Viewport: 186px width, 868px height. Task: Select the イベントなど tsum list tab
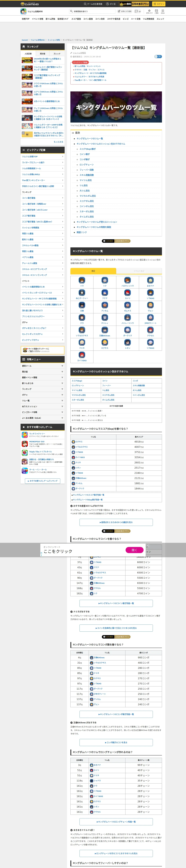click(139, 271)
